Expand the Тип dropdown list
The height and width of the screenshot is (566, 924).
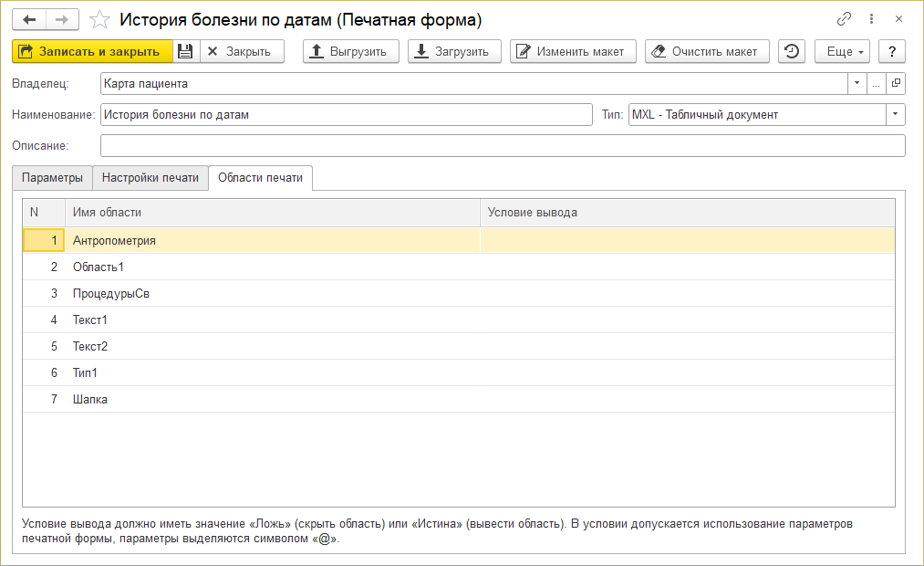(895, 115)
